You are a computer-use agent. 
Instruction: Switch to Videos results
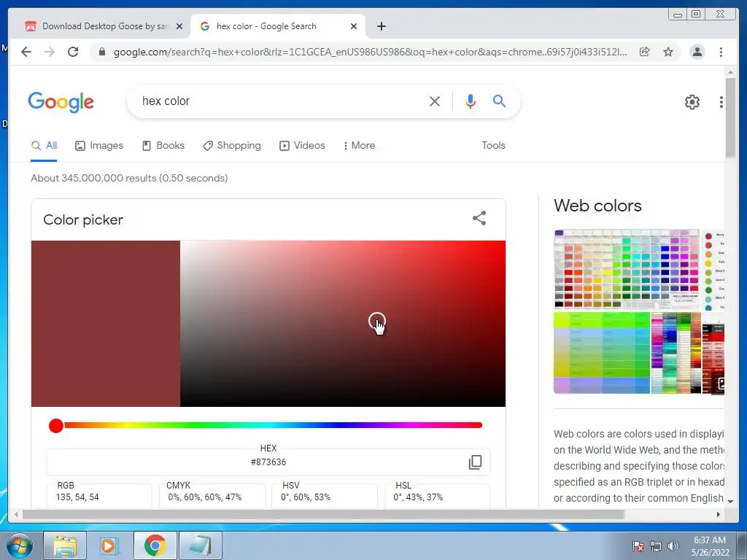302,146
